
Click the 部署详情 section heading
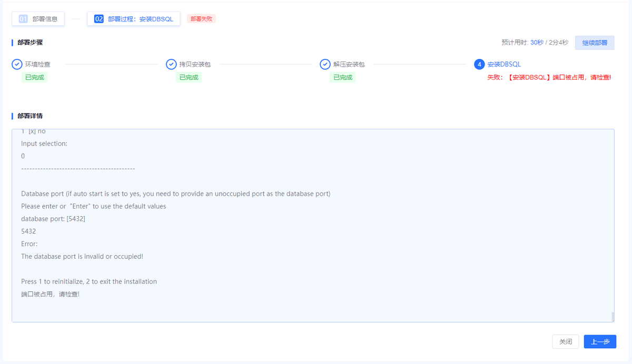30,116
